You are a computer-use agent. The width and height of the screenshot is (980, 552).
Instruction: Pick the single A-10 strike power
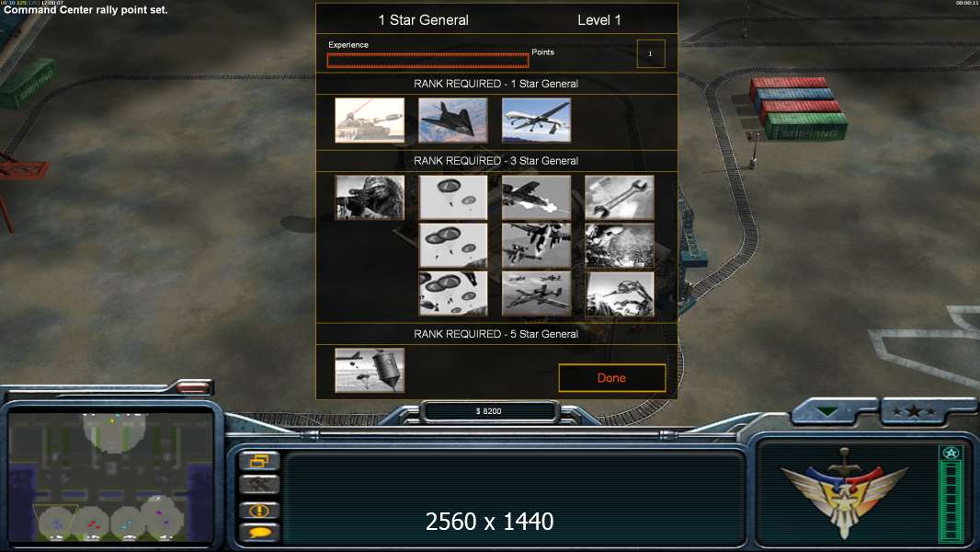[x=536, y=198]
